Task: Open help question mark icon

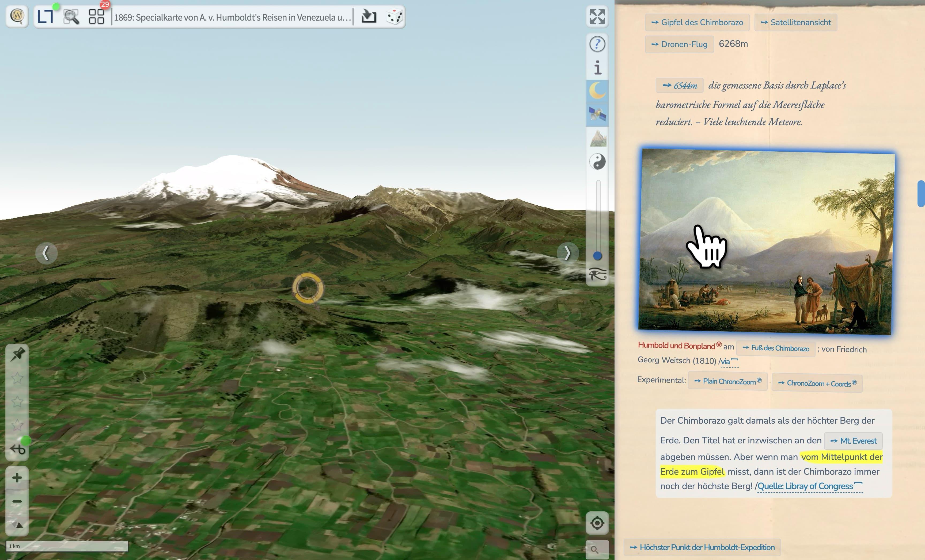Action: coord(597,44)
